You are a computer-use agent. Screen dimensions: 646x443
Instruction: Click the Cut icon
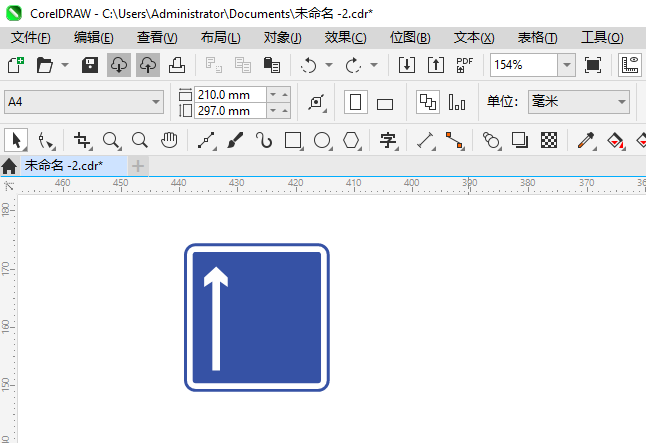click(214, 65)
